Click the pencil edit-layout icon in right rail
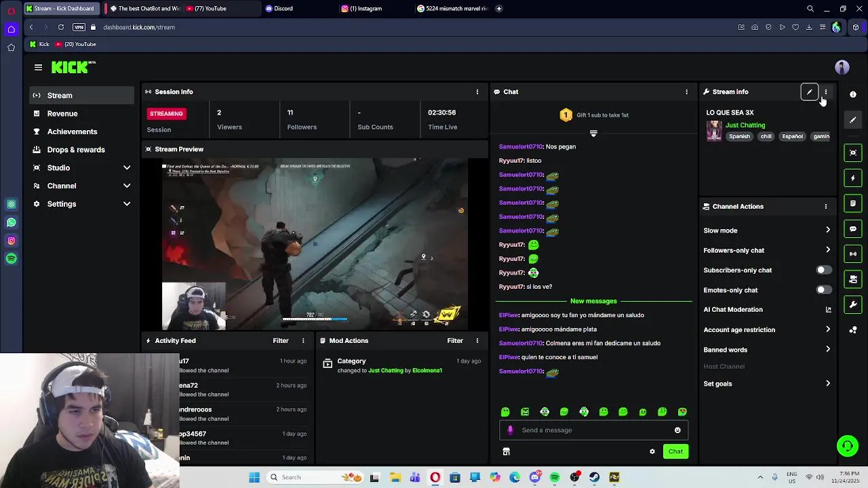Screen dimensions: 868x488 coord(853,120)
